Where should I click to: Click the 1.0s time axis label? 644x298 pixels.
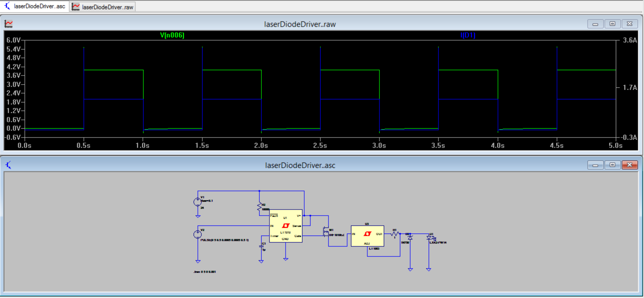(143, 145)
